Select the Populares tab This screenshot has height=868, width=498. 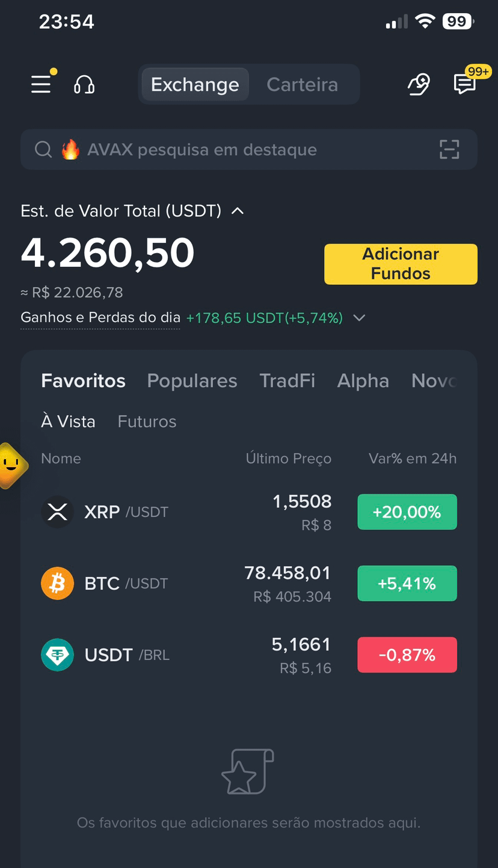pos(192,381)
